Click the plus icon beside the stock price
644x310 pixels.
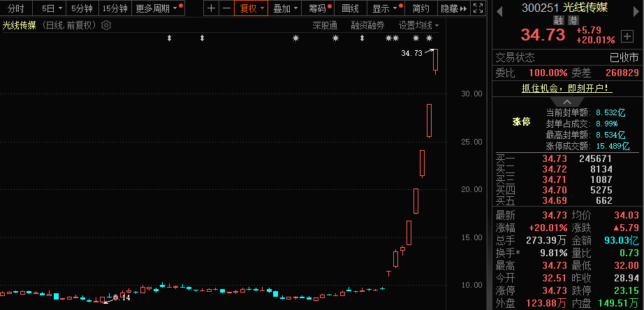626,36
